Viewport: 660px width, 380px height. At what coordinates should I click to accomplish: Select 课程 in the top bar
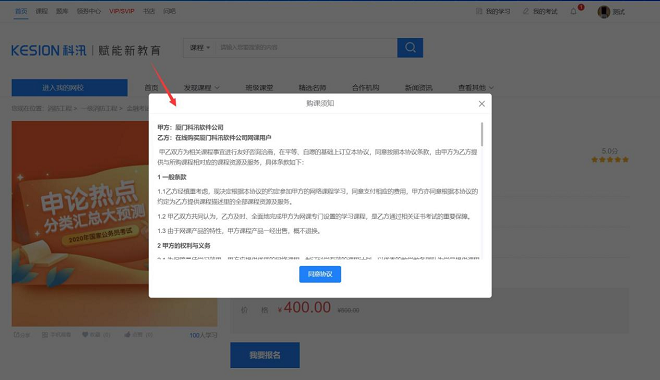coord(41,11)
